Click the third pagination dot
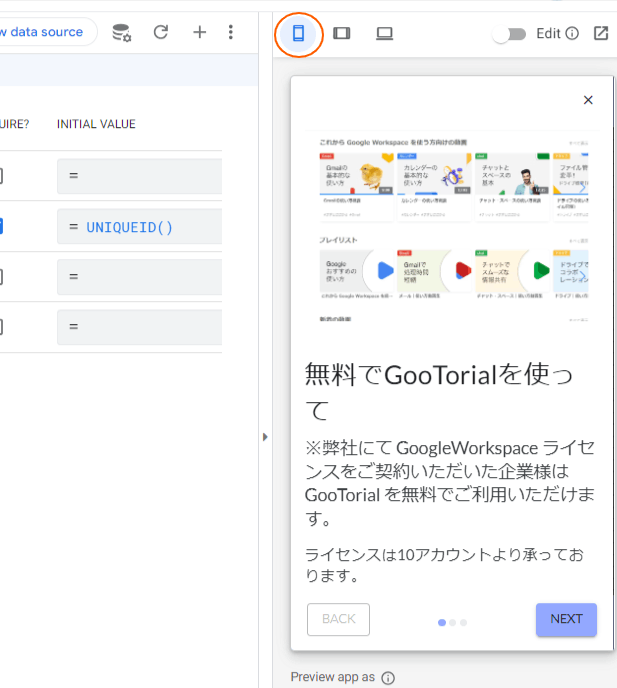 click(x=463, y=623)
